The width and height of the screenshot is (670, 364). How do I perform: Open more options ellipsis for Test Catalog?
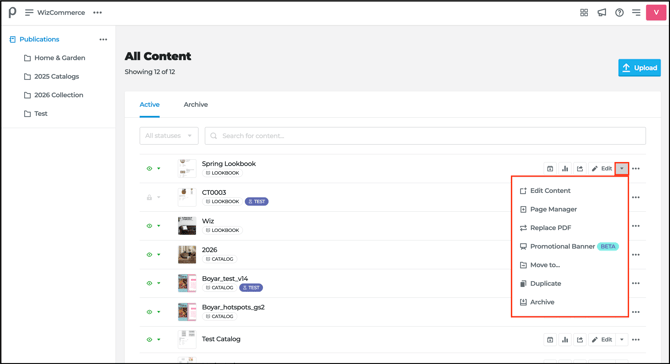point(636,340)
